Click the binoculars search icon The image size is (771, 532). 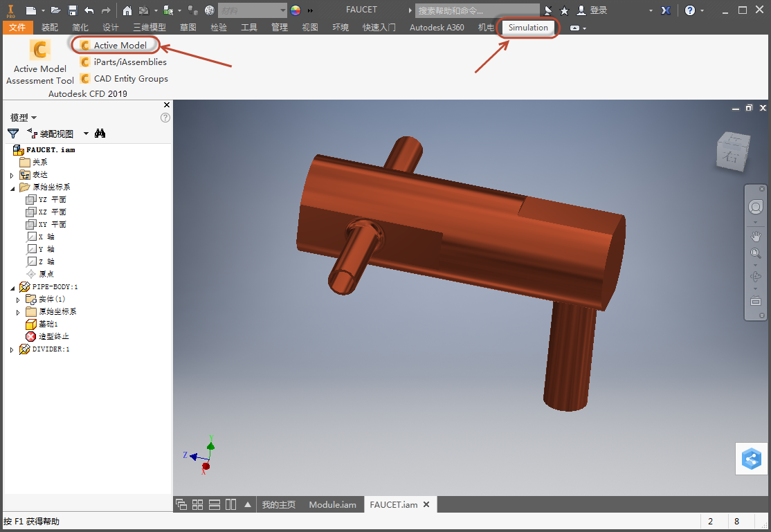[x=100, y=134]
